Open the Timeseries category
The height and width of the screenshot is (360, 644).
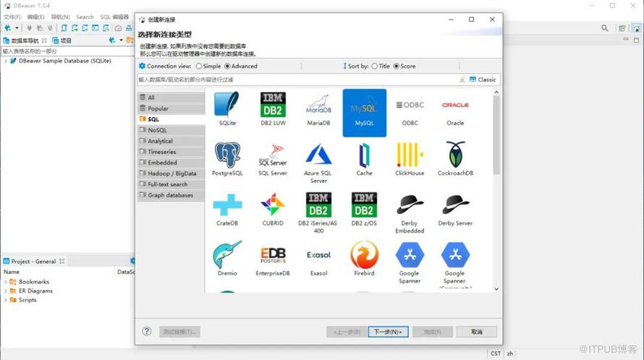tap(171, 152)
